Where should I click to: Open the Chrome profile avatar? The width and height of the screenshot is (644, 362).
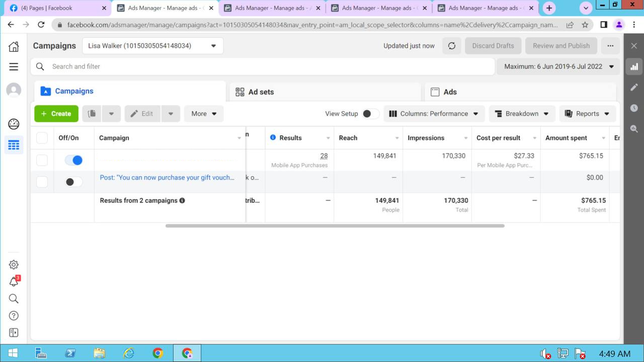pyautogui.click(x=619, y=24)
